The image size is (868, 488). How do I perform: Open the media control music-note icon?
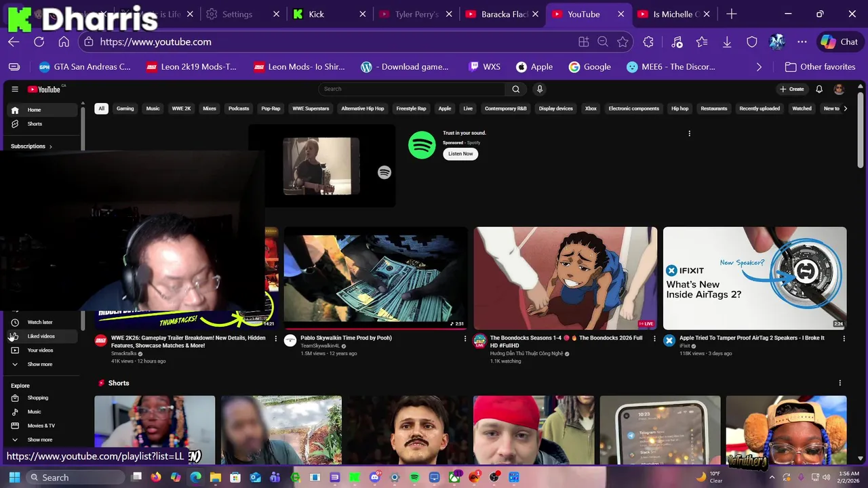click(x=677, y=41)
